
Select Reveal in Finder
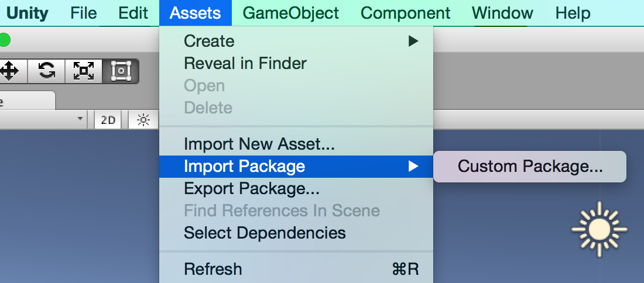[245, 63]
